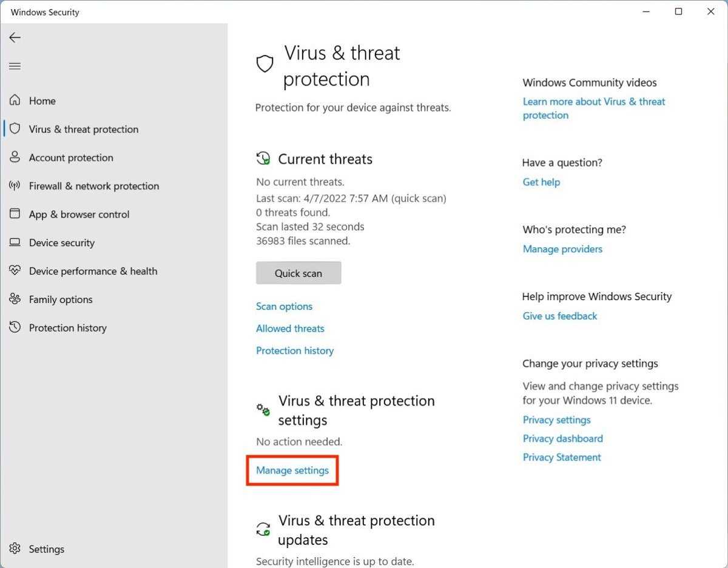Click the Home house icon
728x568 pixels.
pos(15,101)
